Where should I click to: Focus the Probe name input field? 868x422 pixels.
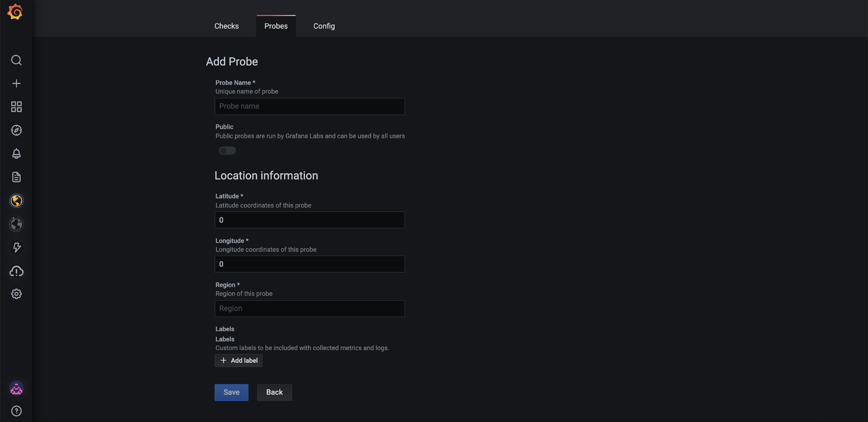click(310, 106)
